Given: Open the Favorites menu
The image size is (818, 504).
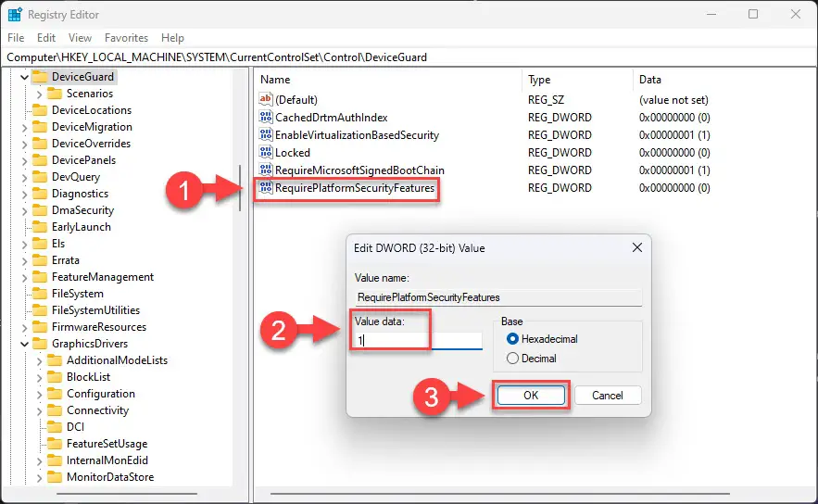Looking at the screenshot, I should [x=126, y=38].
